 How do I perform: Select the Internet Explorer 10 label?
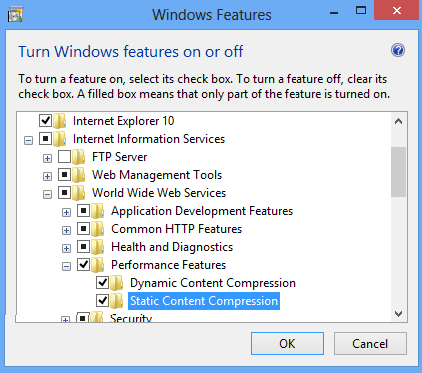click(124, 121)
